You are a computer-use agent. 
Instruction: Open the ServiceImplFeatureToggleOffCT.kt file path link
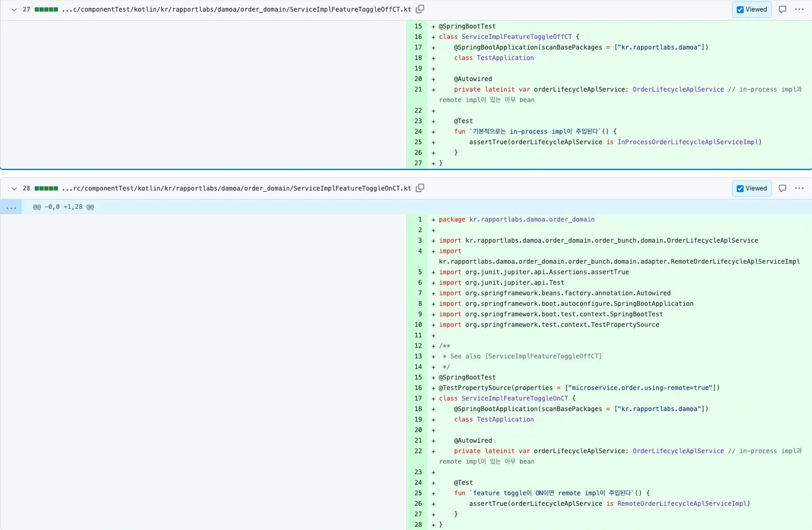pyautogui.click(x=236, y=9)
